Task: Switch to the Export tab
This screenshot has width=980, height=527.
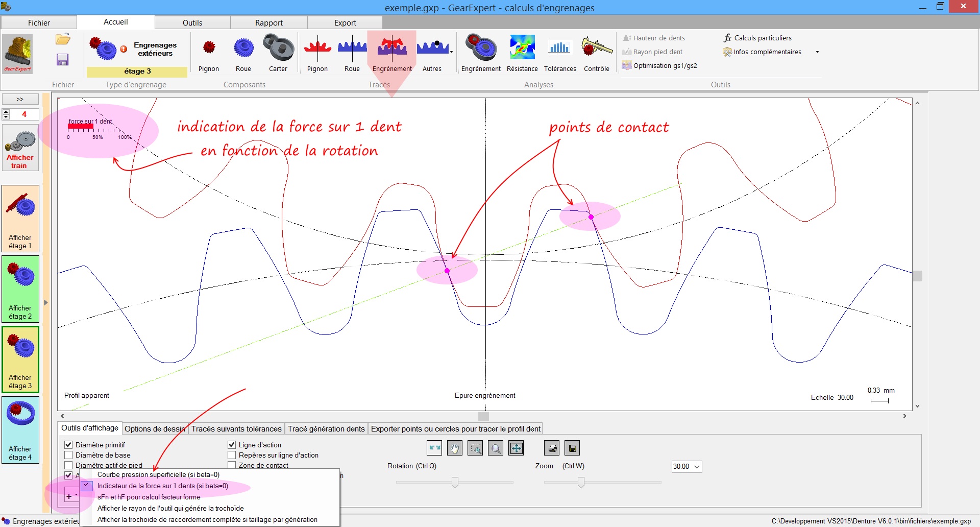Action: point(345,23)
